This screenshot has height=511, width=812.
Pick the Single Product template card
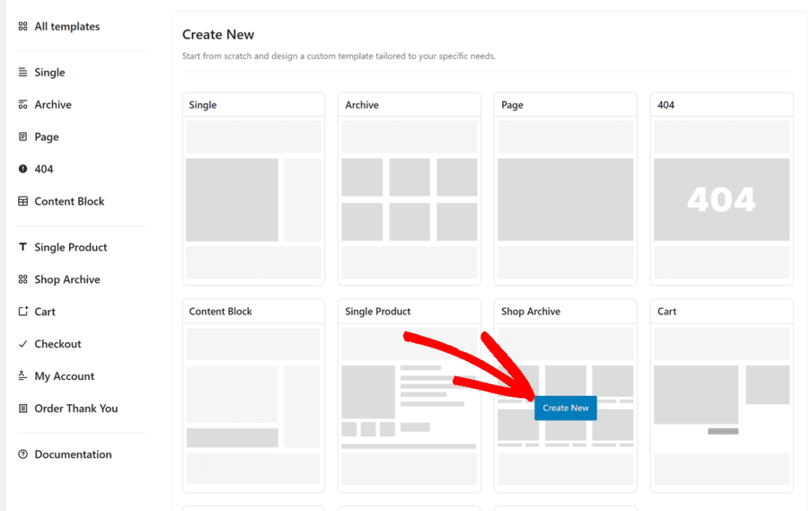point(409,395)
